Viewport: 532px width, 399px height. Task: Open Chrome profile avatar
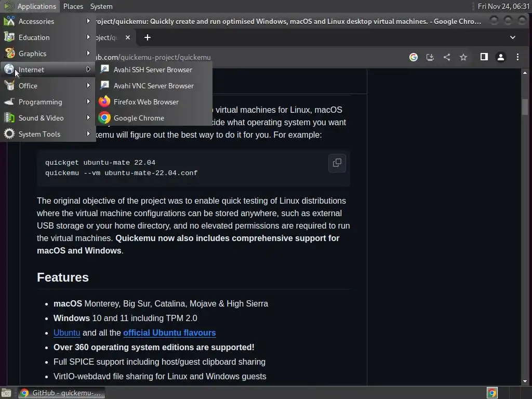pyautogui.click(x=500, y=57)
